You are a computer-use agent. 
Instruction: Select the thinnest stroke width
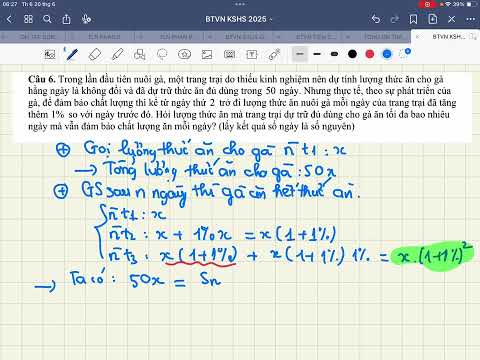tap(300, 54)
